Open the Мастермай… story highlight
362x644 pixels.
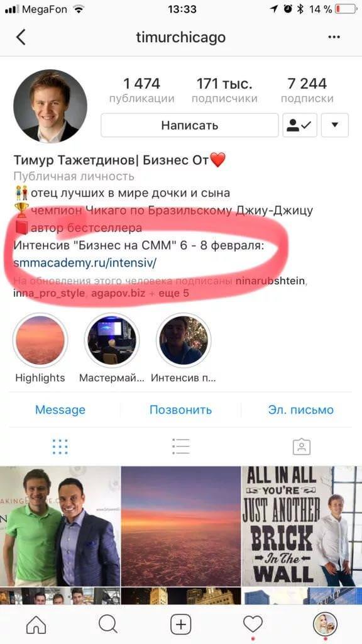112,340
